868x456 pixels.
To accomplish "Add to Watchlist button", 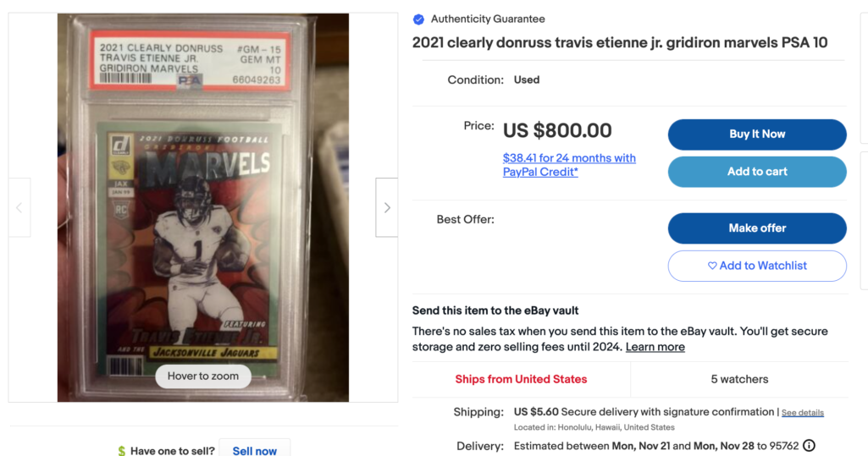I will 757,266.
